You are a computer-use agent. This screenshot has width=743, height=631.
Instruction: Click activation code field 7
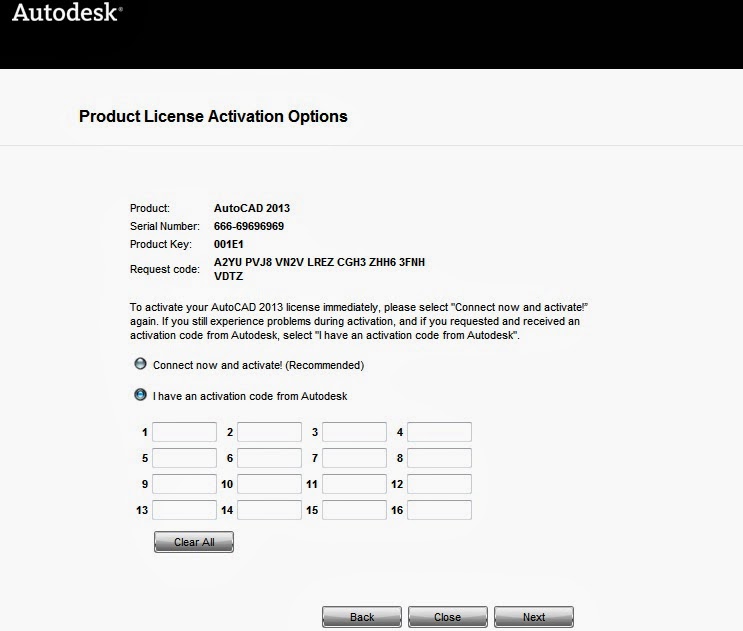[354, 458]
